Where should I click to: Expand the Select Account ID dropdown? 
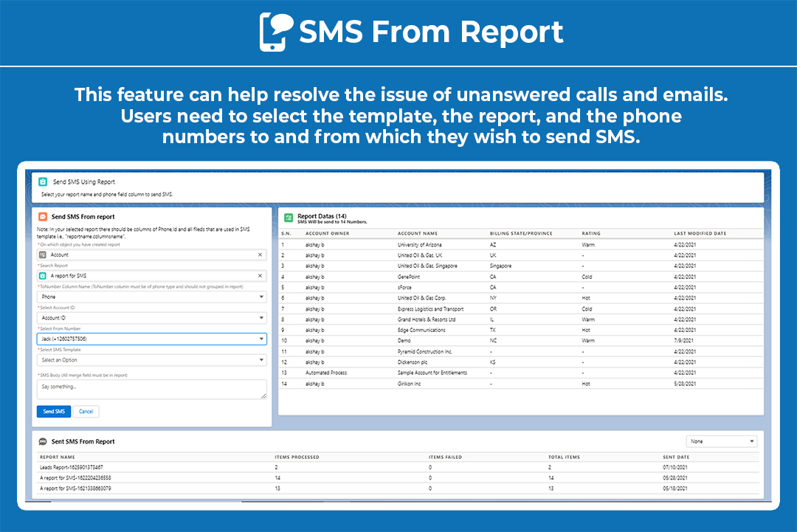click(261, 317)
